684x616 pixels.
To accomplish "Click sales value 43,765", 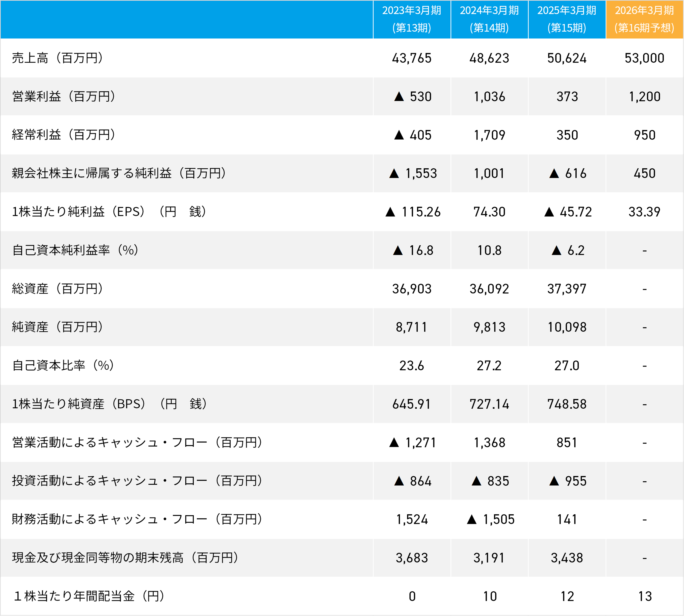I will [x=412, y=58].
